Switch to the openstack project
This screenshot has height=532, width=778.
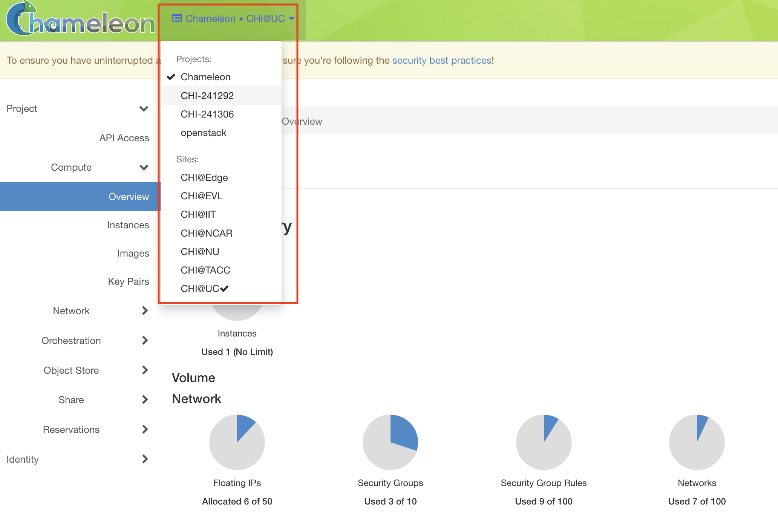[x=221, y=133]
